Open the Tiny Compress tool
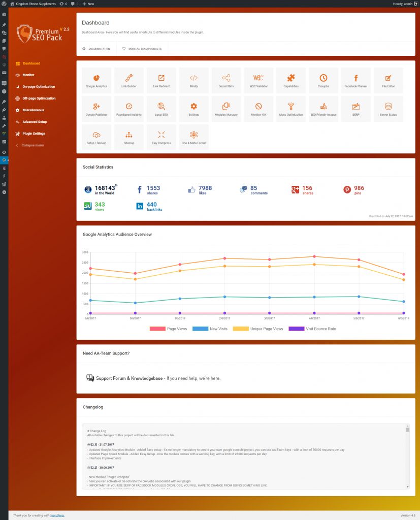Image resolution: width=420 pixels, height=520 pixels. pos(161,136)
